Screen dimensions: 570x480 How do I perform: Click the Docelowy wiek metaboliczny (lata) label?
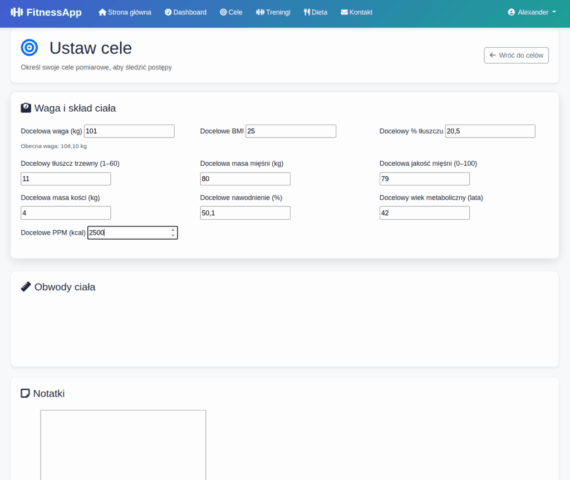coord(431,198)
